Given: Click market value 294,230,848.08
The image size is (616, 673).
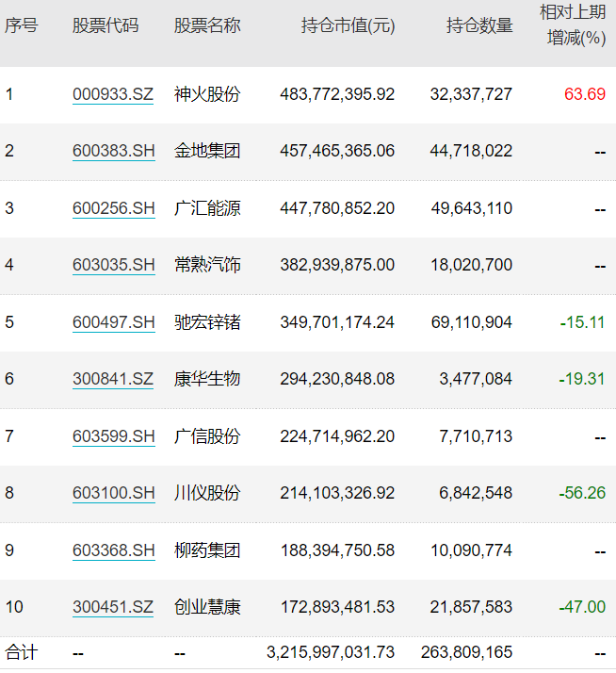Looking at the screenshot, I should tap(337, 379).
